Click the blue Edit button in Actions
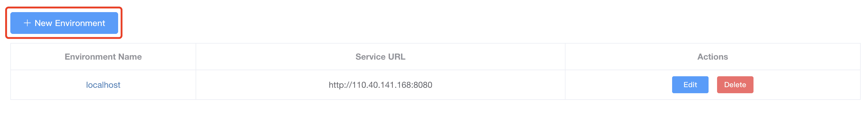Viewport: 868px width, 138px height. (690, 85)
